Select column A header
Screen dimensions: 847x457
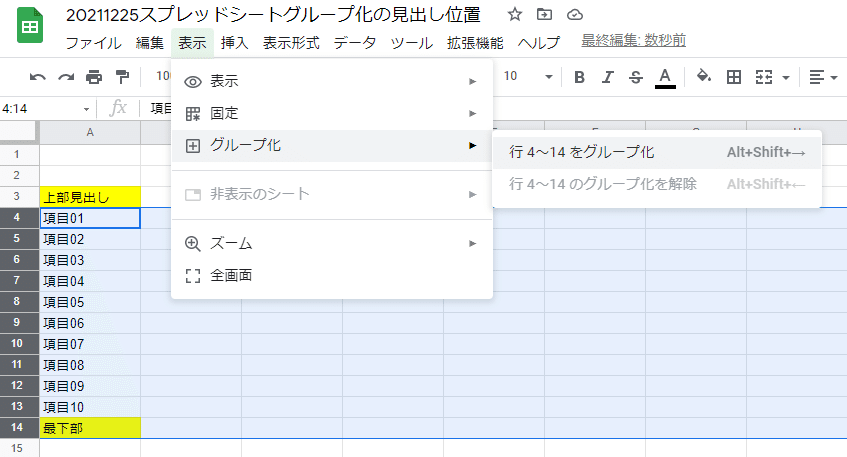tap(90, 132)
